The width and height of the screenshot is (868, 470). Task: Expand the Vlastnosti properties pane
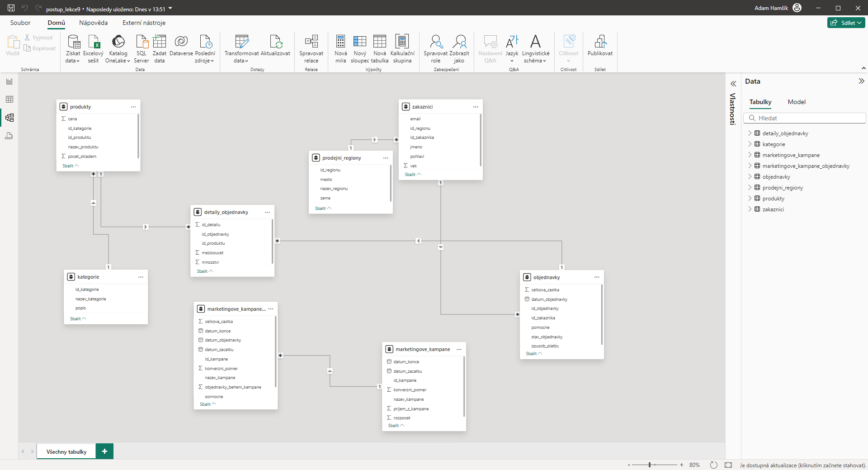pyautogui.click(x=733, y=84)
